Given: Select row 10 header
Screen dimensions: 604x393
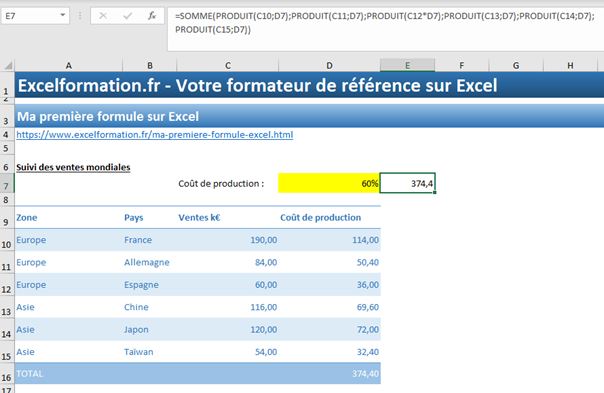Looking at the screenshot, I should 7,240.
